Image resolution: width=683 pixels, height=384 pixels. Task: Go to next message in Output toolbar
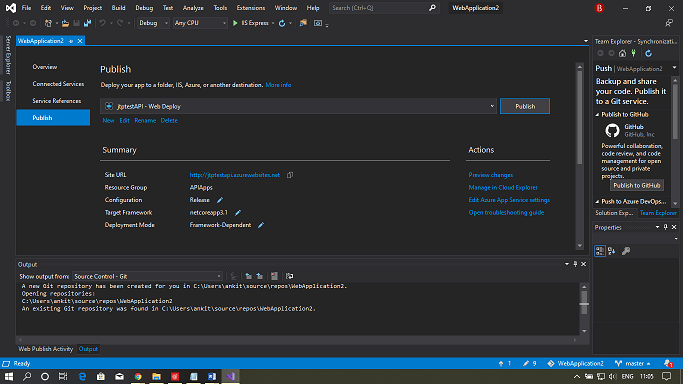tap(260, 276)
